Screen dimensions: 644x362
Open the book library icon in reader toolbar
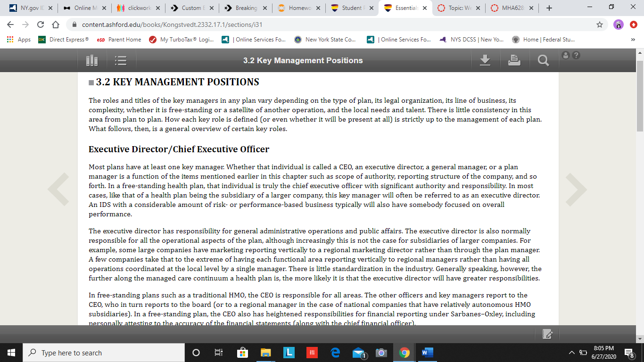(x=92, y=60)
